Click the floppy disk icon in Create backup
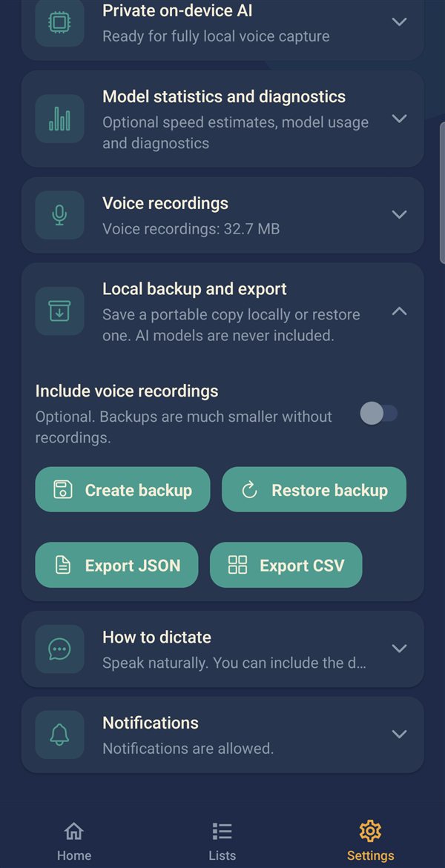The height and width of the screenshot is (868, 445). coord(62,490)
